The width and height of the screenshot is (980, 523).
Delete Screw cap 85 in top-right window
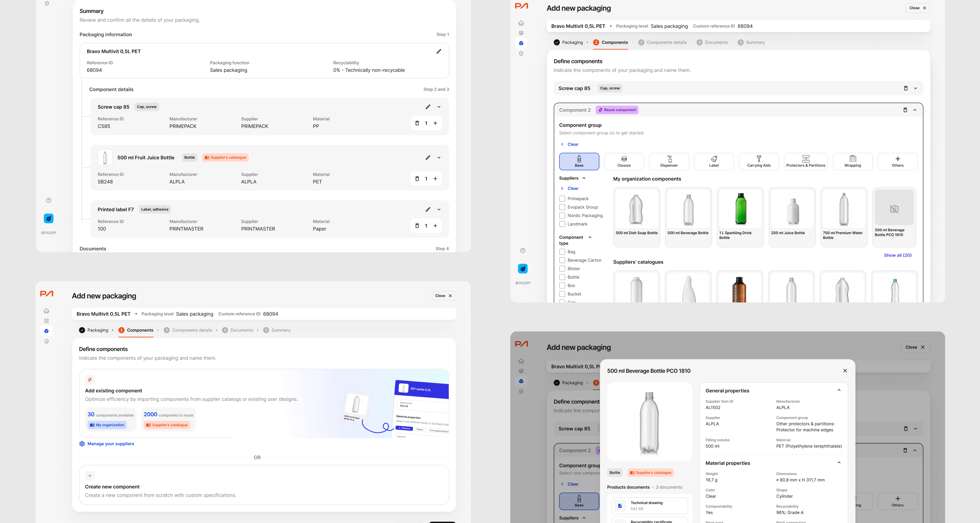pyautogui.click(x=905, y=88)
